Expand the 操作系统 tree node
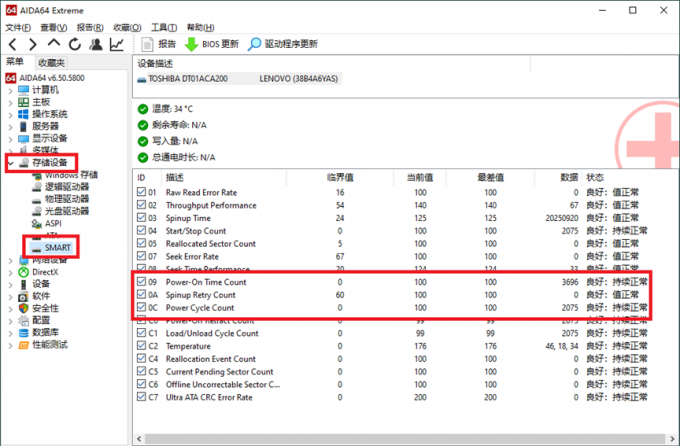This screenshot has width=680, height=446. [x=10, y=115]
